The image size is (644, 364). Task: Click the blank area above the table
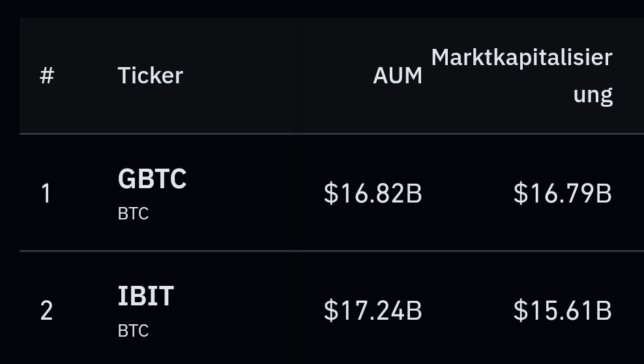click(326, 8)
